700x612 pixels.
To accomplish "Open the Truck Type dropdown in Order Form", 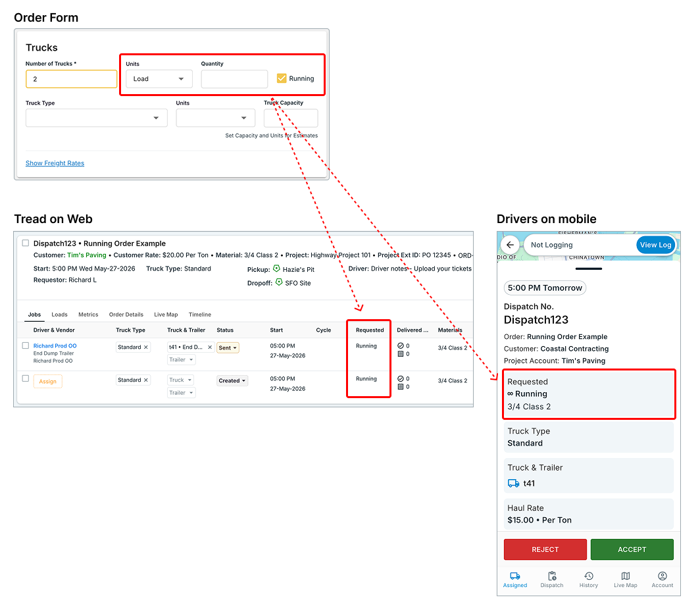I will [97, 118].
